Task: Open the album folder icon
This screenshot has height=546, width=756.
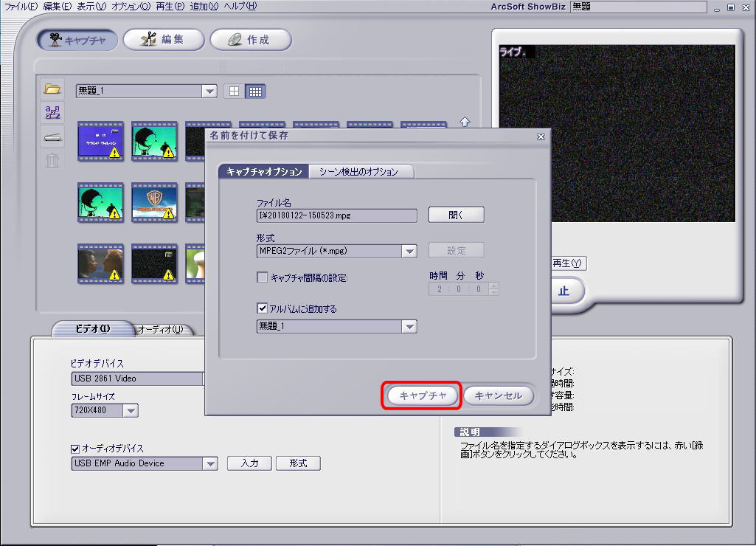Action: (x=52, y=89)
